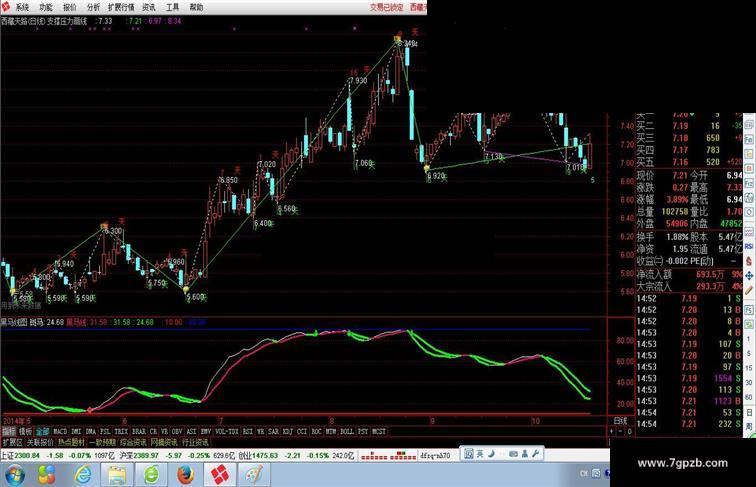The image size is (756, 487).
Task: Open the 综合资讯 tab
Action: (134, 442)
